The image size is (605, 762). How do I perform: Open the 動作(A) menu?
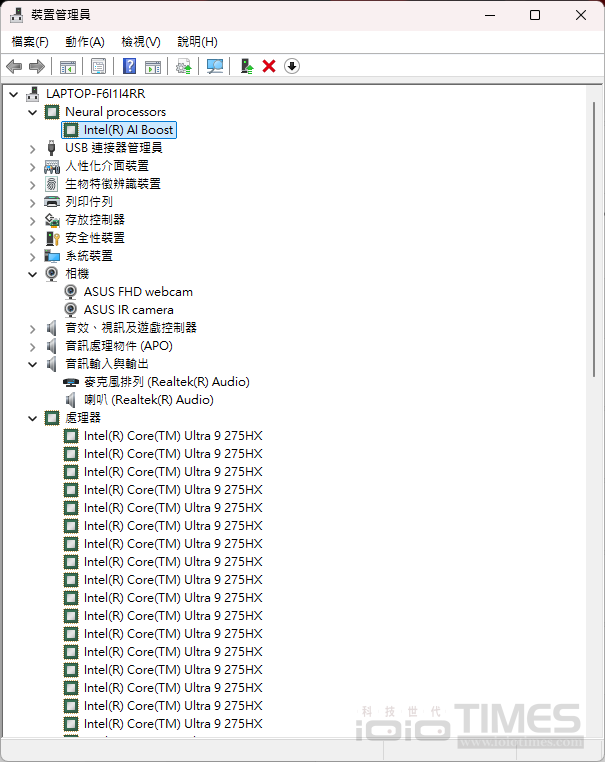point(85,42)
